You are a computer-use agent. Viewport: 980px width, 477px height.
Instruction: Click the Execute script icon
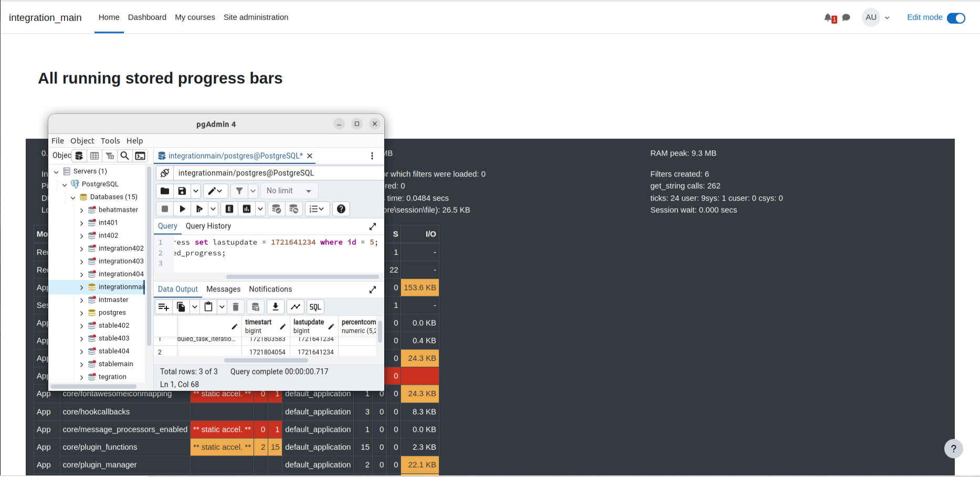click(x=199, y=209)
